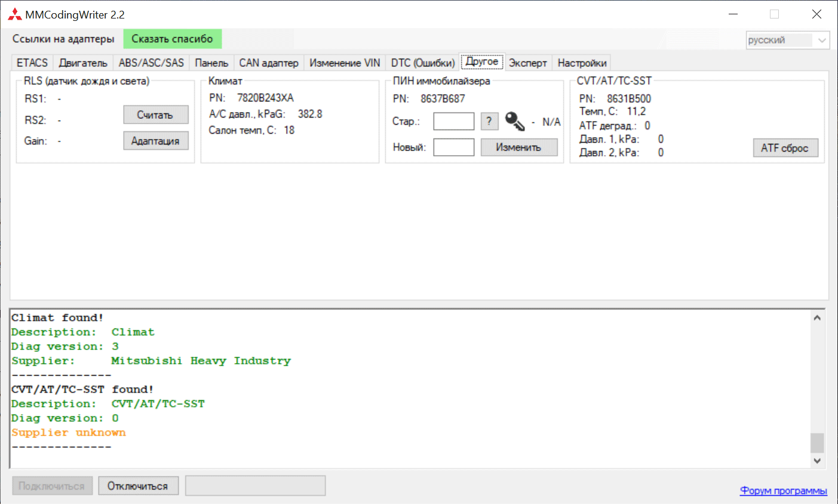Click the 'Climat found!' log line
Viewport: 838px width, 504px height.
(x=57, y=318)
